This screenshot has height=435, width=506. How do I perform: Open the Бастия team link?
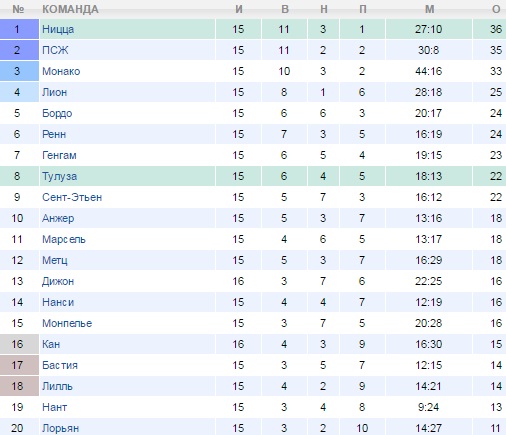(60, 365)
